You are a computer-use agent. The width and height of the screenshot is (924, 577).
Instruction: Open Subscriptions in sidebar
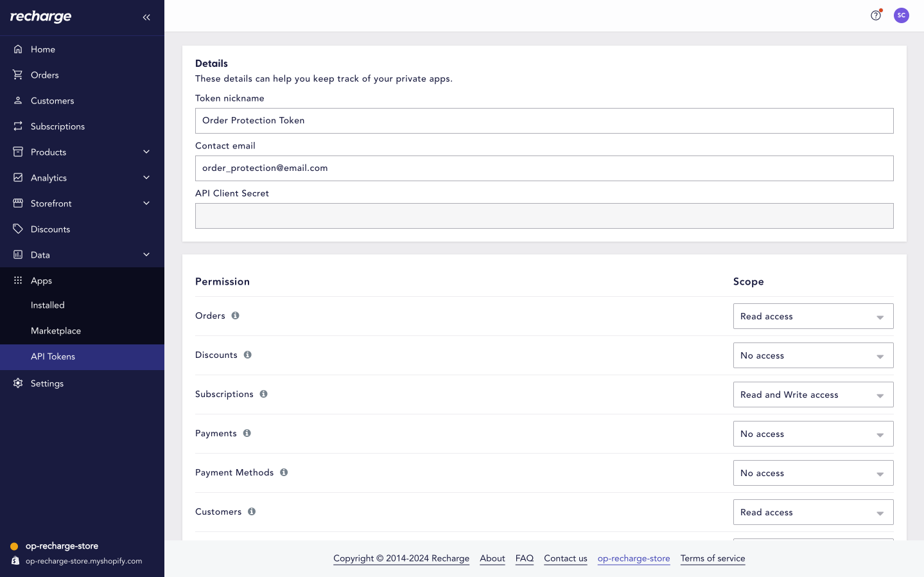point(82,126)
